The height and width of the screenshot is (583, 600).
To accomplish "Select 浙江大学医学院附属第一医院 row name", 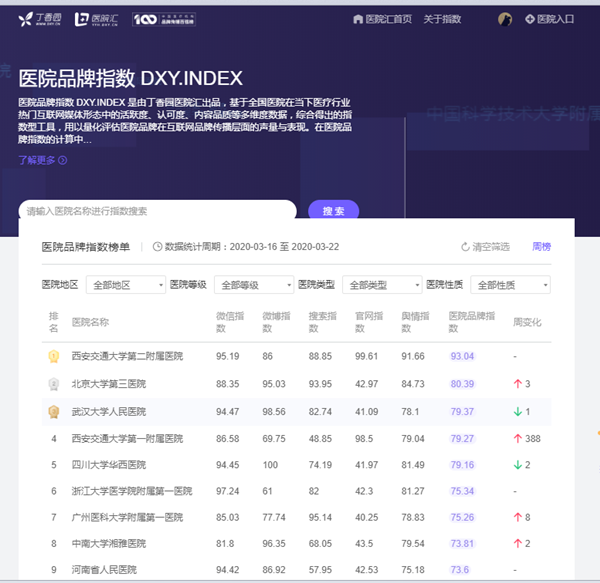I will point(132,491).
